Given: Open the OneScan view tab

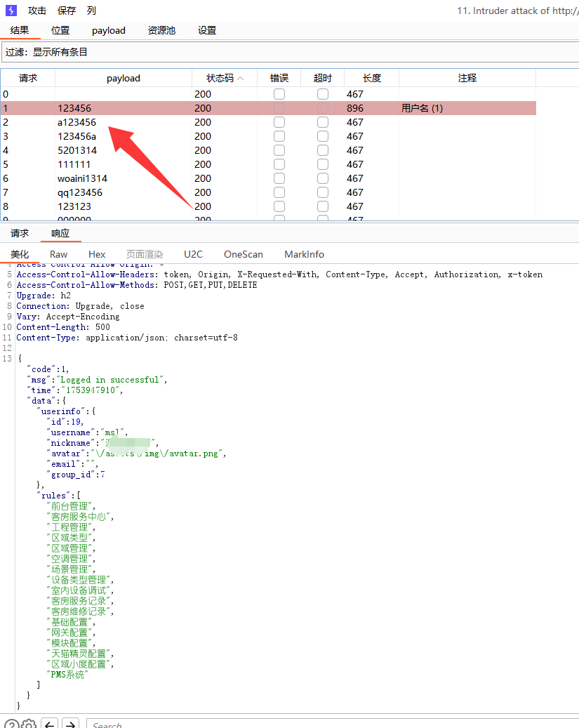Looking at the screenshot, I should point(244,254).
